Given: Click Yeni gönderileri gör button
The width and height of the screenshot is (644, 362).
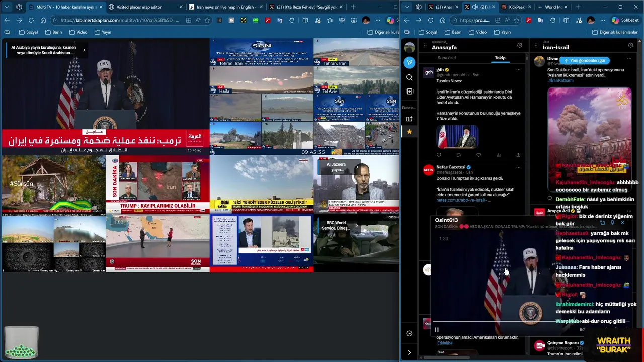Looking at the screenshot, I should [584, 60].
